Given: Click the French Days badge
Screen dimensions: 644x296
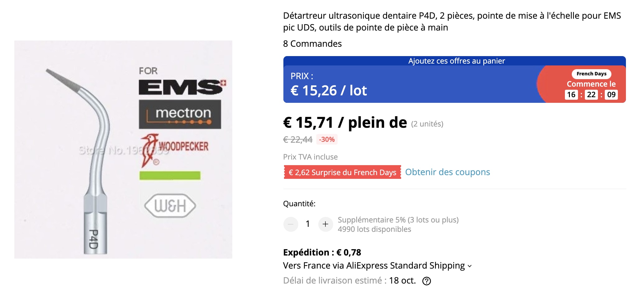Looking at the screenshot, I should (x=591, y=74).
